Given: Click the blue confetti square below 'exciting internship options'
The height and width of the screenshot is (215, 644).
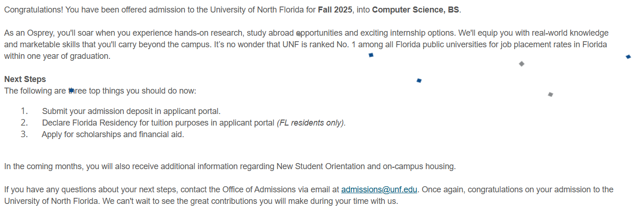Looking at the screenshot, I should pyautogui.click(x=371, y=55).
